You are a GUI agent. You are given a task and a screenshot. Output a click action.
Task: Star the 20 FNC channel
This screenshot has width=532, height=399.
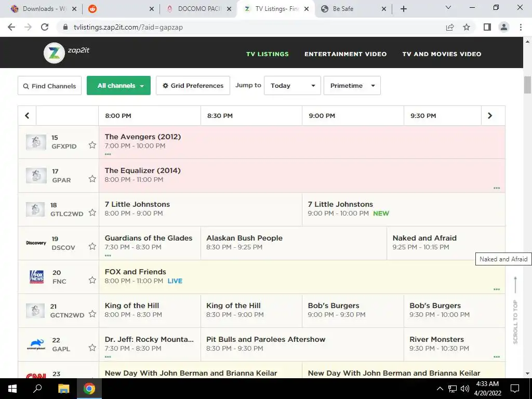click(x=92, y=280)
